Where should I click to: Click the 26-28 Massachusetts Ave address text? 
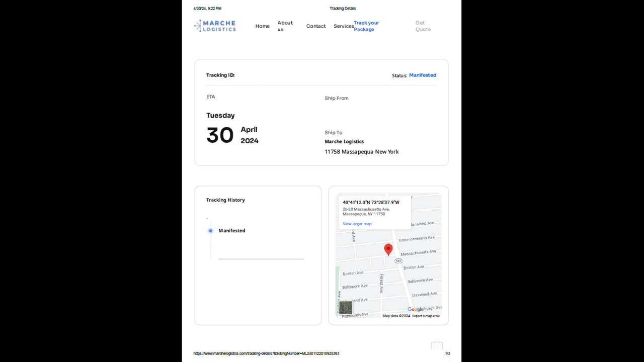366,212
